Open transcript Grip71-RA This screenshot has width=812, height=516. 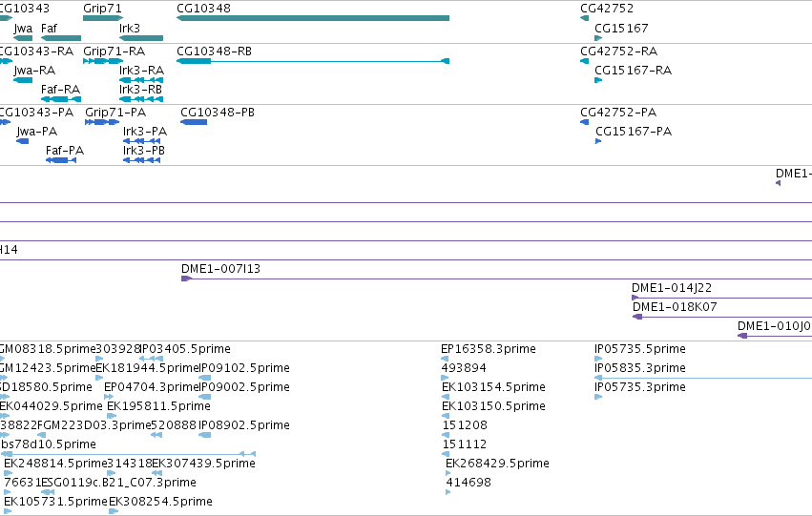click(x=114, y=52)
